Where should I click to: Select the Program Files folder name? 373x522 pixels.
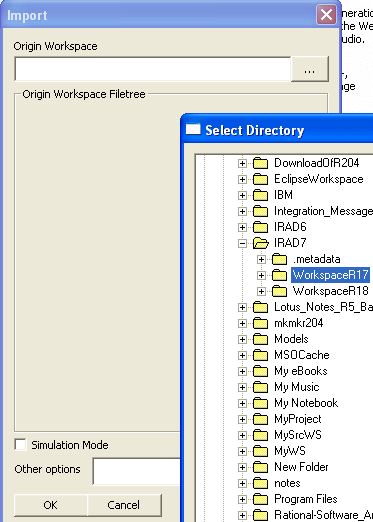click(306, 499)
